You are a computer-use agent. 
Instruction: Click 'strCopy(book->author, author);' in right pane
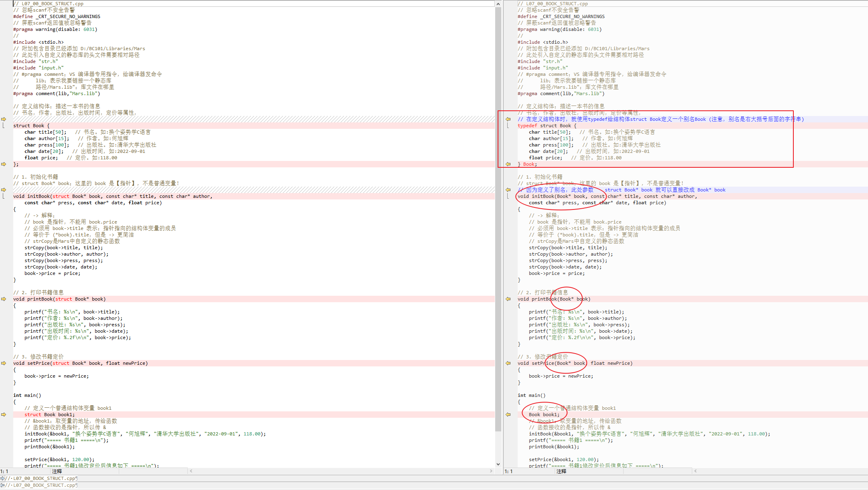[571, 254]
